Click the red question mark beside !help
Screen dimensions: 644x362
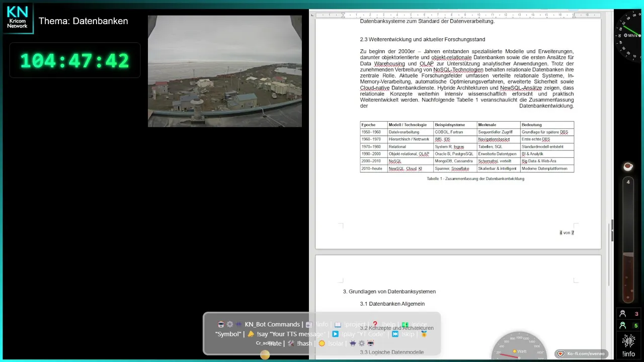[375, 324]
